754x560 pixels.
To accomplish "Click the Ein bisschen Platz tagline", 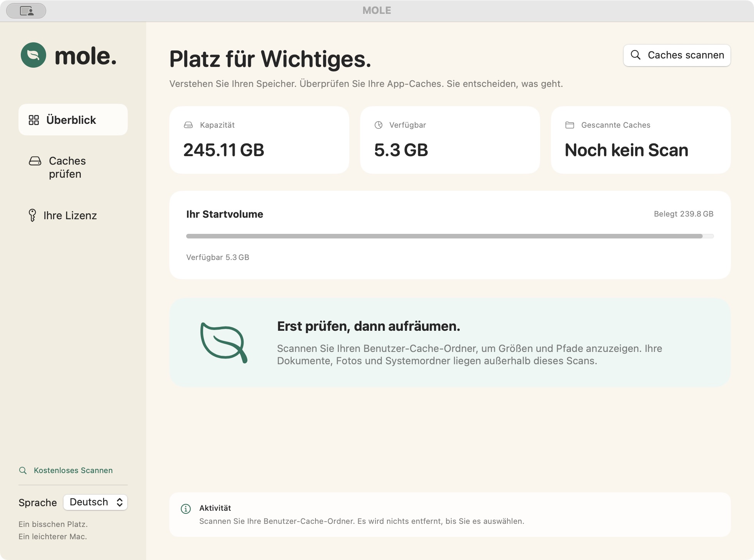I will (53, 524).
